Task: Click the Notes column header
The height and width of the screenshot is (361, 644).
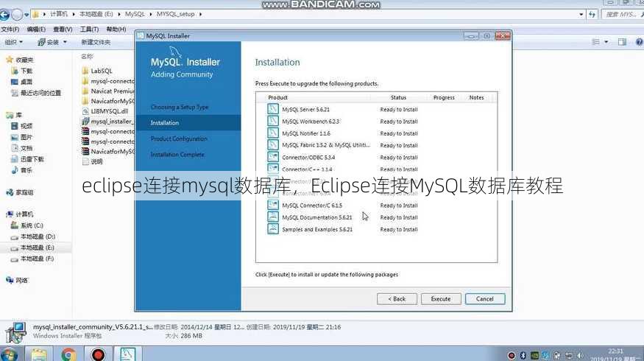Action: click(476, 97)
